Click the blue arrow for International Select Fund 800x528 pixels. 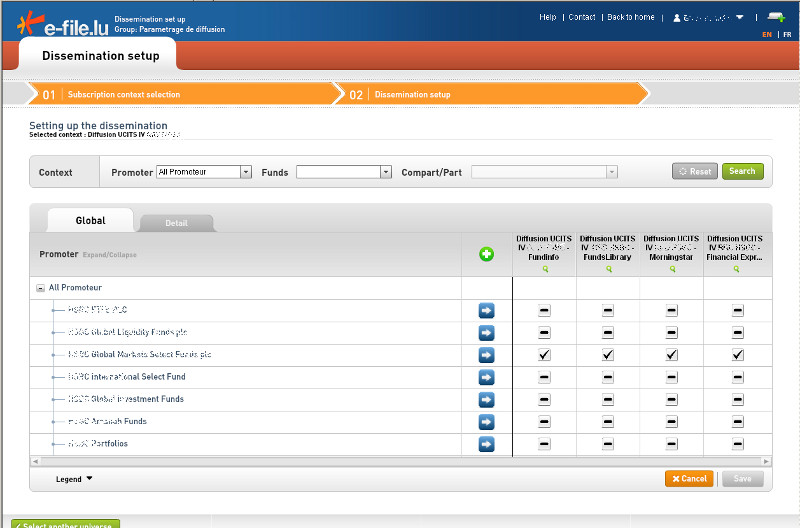click(x=486, y=377)
